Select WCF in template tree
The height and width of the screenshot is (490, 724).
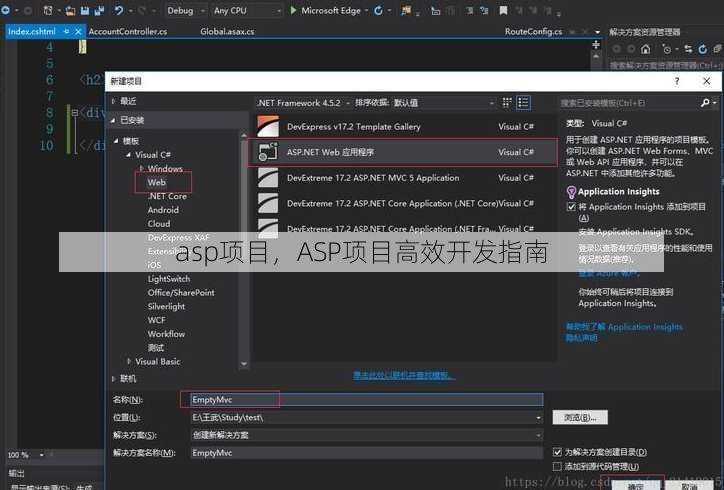click(157, 320)
